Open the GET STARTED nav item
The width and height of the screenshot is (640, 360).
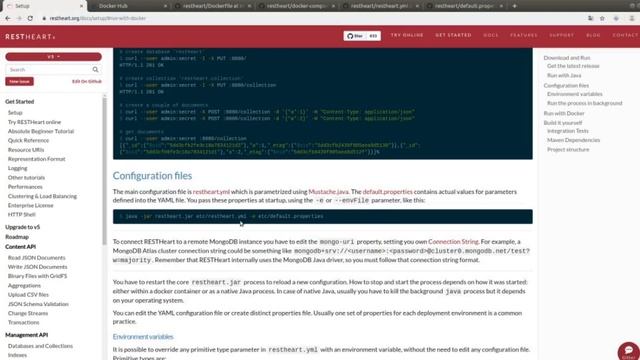click(x=453, y=36)
